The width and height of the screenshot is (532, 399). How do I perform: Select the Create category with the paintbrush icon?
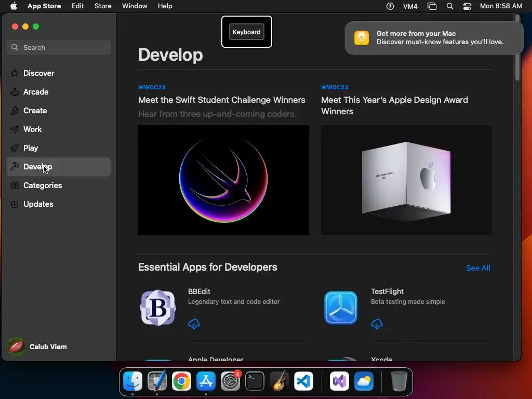tap(58, 111)
